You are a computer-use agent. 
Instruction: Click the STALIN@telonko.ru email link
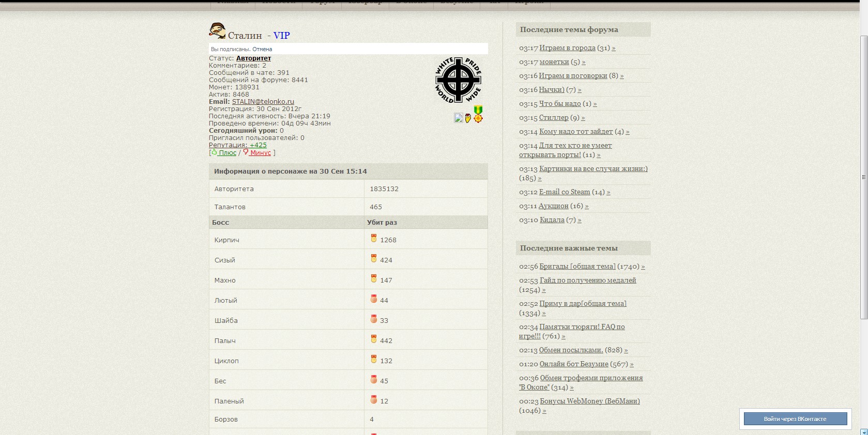click(x=263, y=102)
